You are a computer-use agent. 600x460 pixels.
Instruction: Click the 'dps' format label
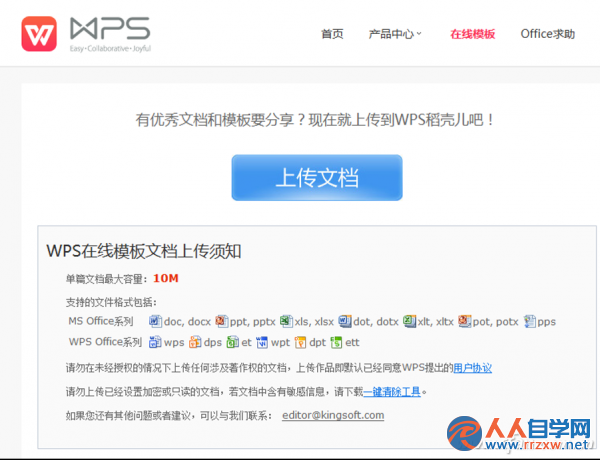coord(213,343)
